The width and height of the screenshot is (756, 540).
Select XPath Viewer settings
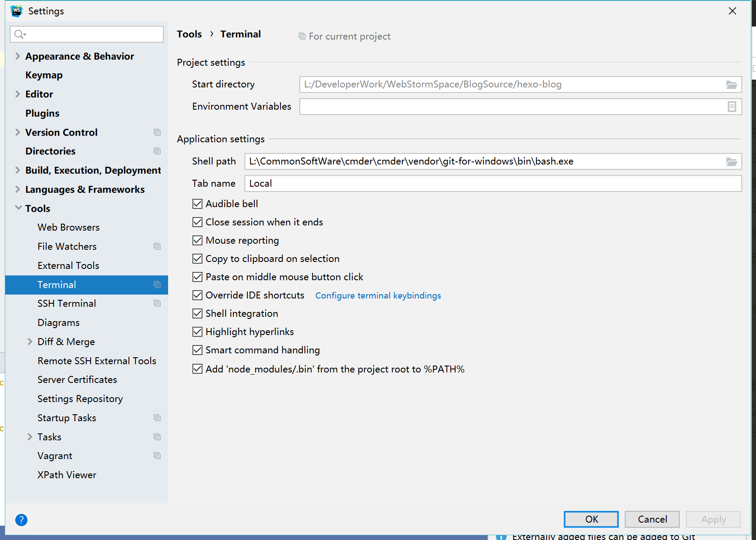[x=67, y=475]
